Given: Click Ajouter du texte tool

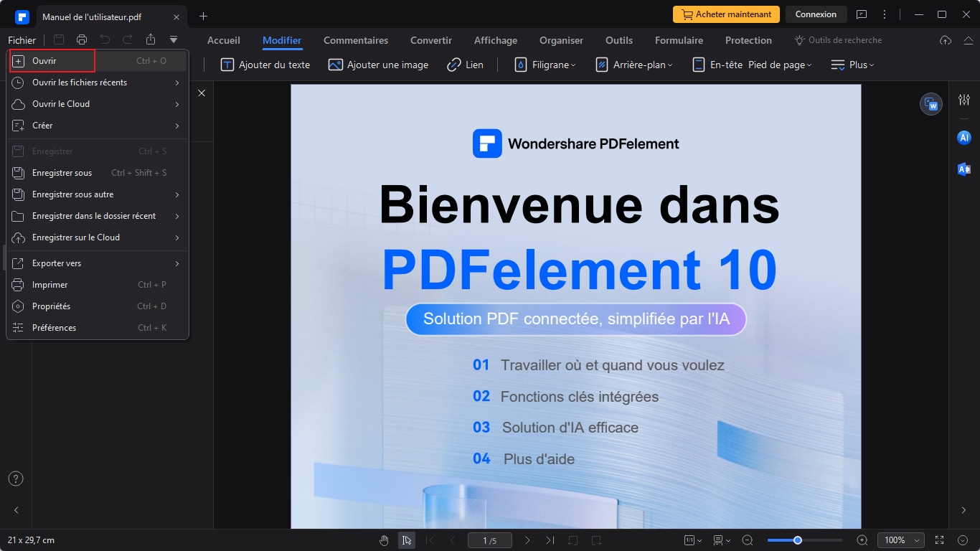Looking at the screenshot, I should (265, 65).
